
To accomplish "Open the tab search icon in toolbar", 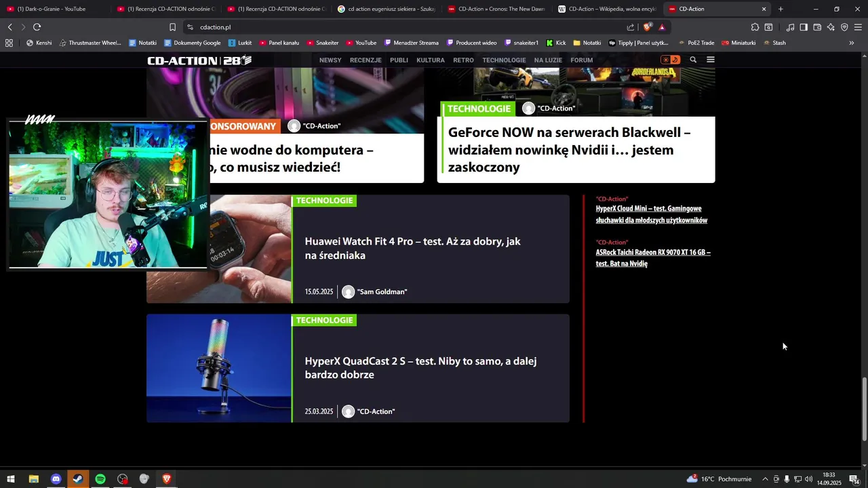I will (x=768, y=27).
